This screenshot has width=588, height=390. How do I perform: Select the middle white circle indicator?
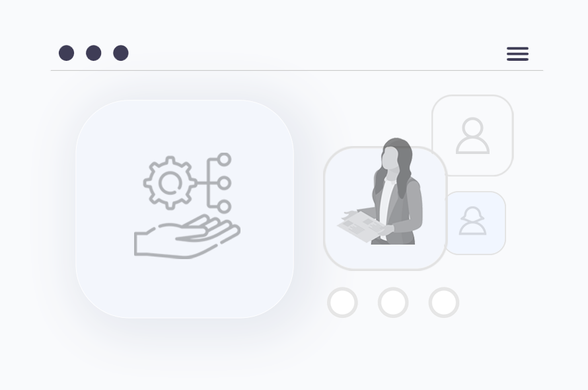393,303
